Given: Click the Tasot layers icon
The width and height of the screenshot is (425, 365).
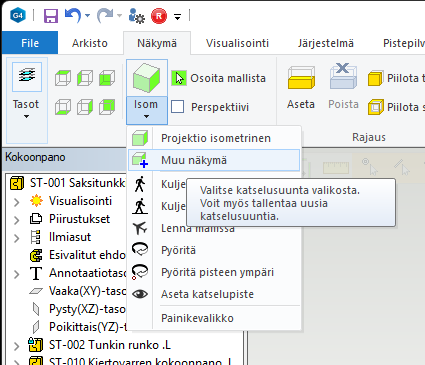Looking at the screenshot, I should tap(27, 77).
